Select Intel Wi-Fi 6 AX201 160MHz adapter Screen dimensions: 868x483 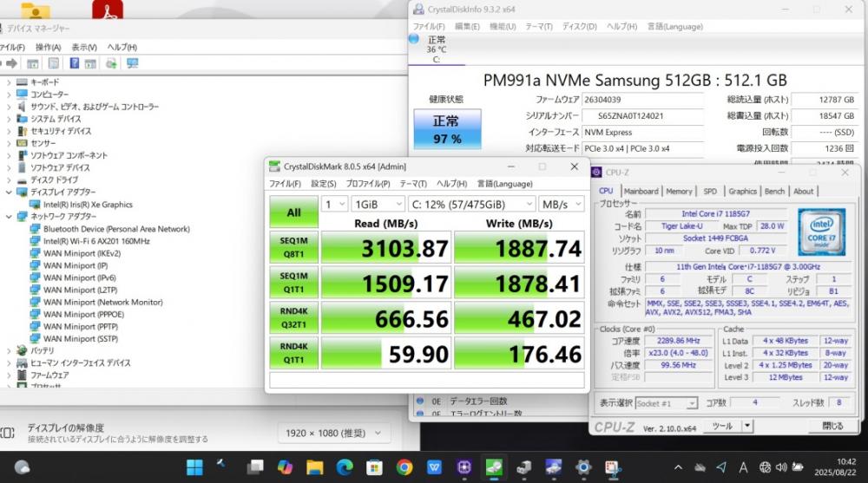96,241
